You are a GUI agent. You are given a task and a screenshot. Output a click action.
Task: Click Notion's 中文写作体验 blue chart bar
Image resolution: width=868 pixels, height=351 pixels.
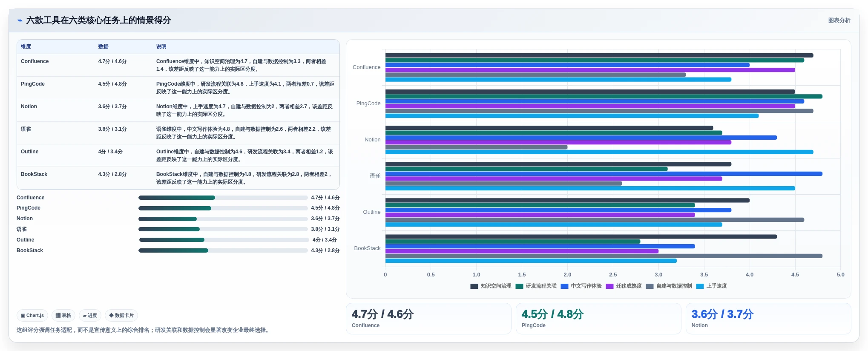(x=581, y=138)
